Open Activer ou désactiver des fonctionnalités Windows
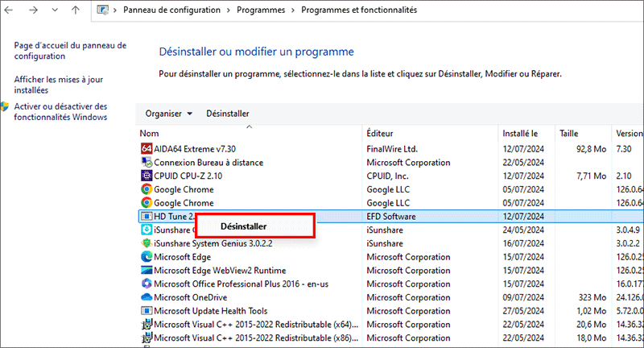Viewport: 644px width, 348px height. [x=61, y=112]
